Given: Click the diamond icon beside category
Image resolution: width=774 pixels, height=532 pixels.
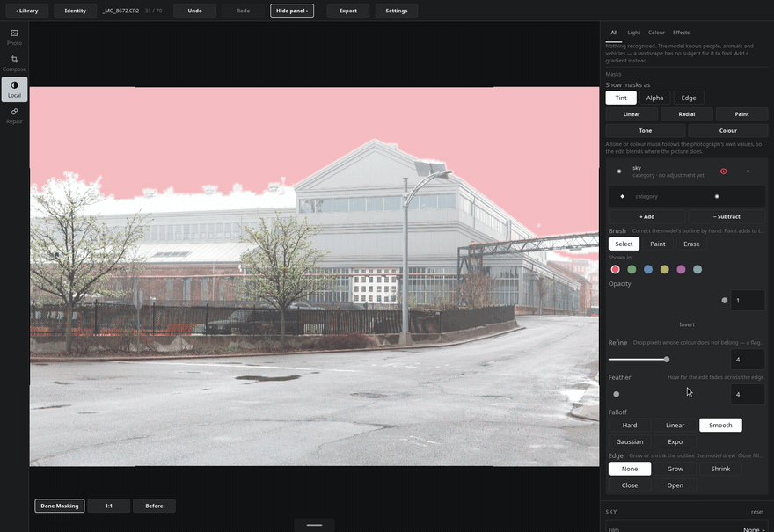Looking at the screenshot, I should tap(622, 196).
